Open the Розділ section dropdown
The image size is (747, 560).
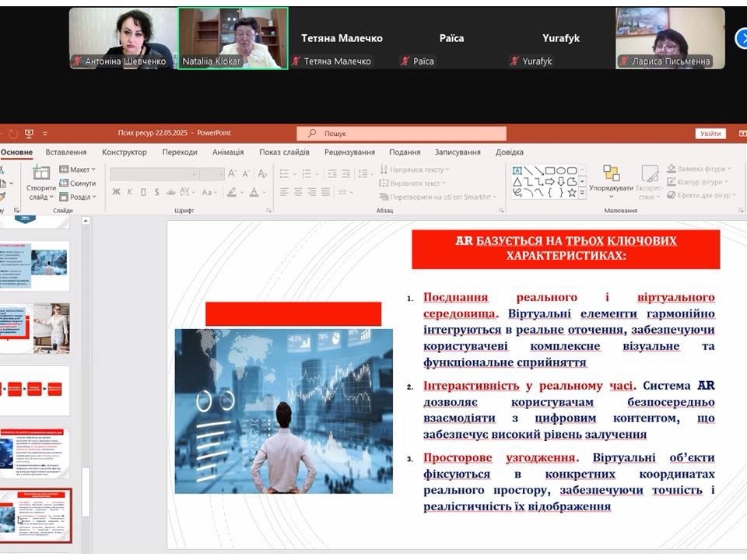point(78,197)
